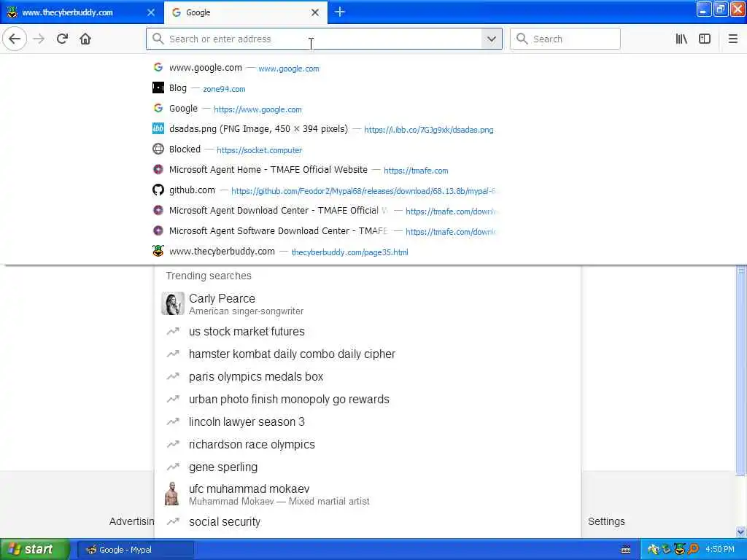Click the Advertising footer link
The width and height of the screenshot is (747, 560).
pos(131,521)
